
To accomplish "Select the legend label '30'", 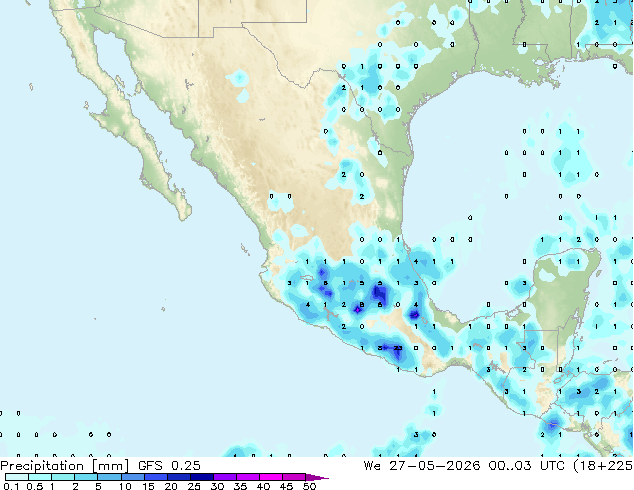I will pos(217,486).
